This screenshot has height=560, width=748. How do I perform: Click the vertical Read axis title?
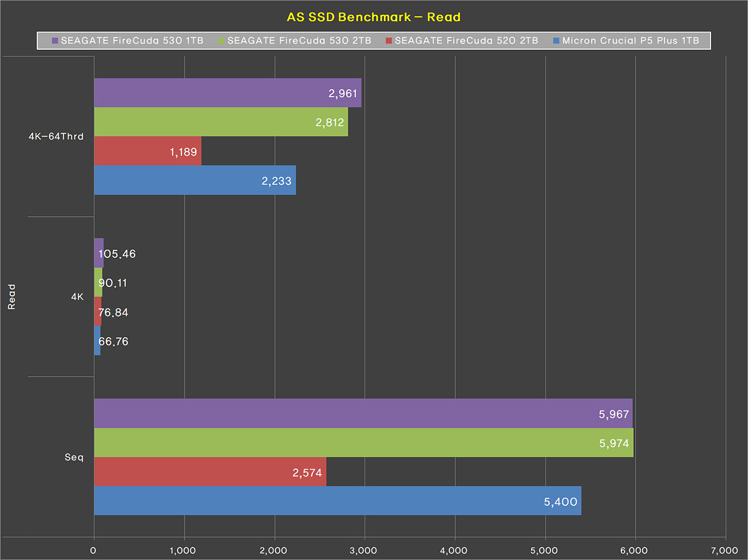pyautogui.click(x=11, y=297)
